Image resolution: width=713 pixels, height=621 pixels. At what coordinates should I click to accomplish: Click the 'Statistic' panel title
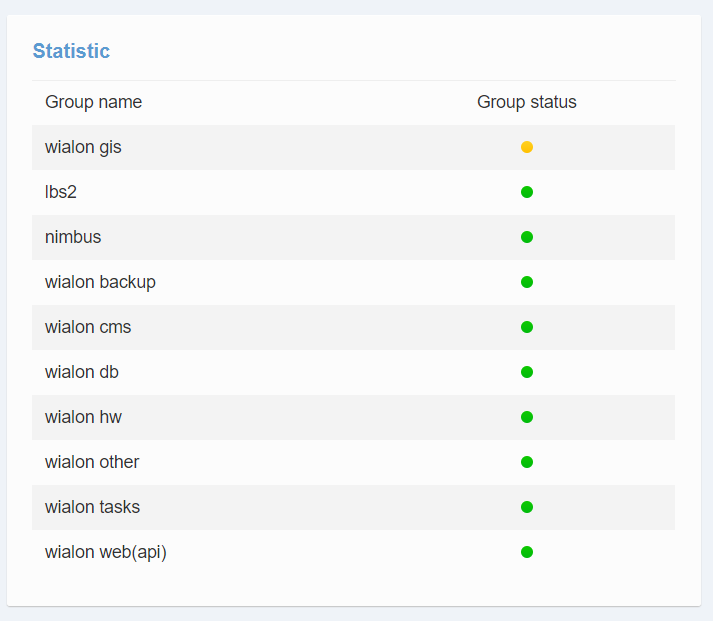click(x=71, y=51)
